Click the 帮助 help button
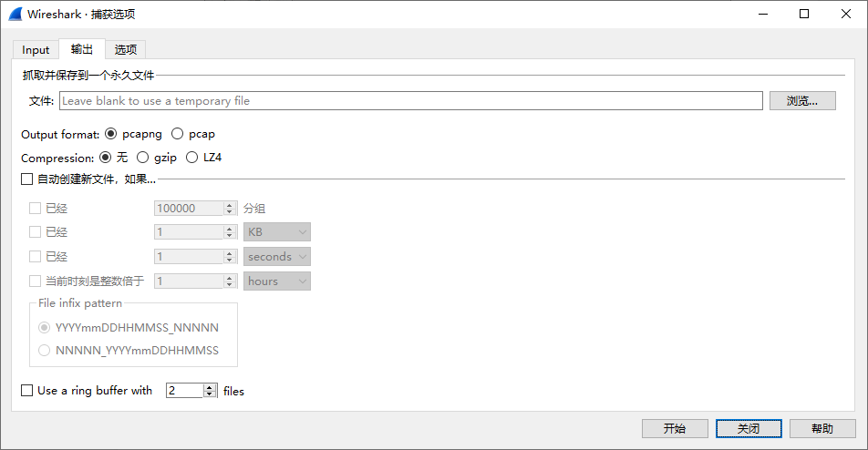This screenshot has width=868, height=450. (x=822, y=428)
